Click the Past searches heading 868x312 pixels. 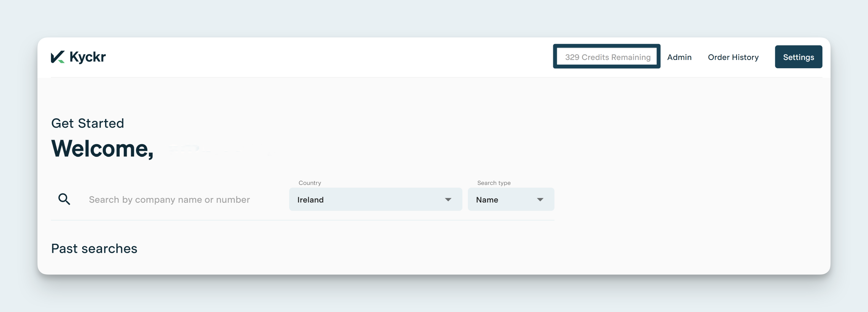(94, 248)
